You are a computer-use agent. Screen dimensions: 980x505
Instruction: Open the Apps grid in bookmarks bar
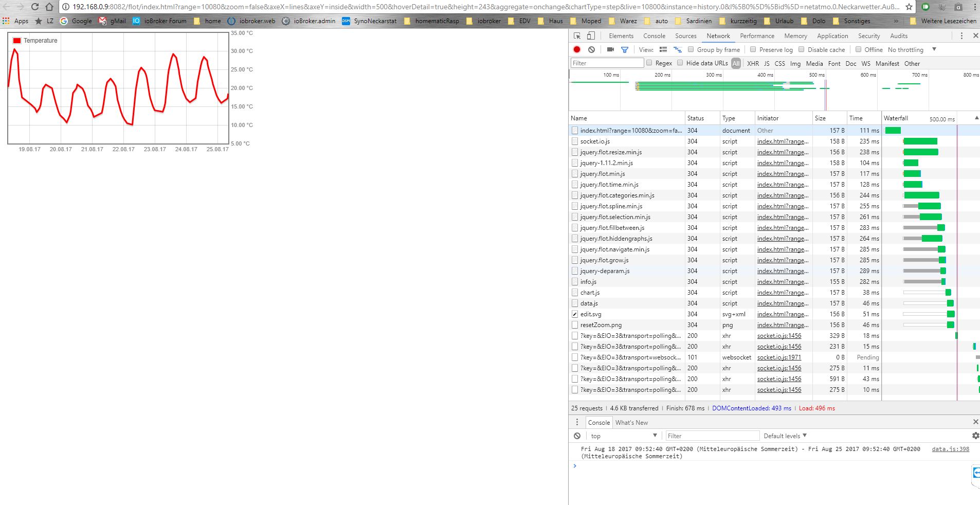[15, 21]
